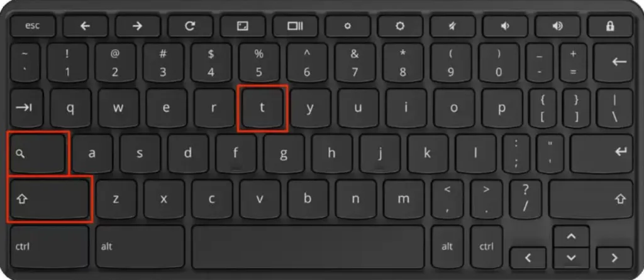Click the left alt key
Screen dimensions: 644x280
pyautogui.click(x=140, y=247)
